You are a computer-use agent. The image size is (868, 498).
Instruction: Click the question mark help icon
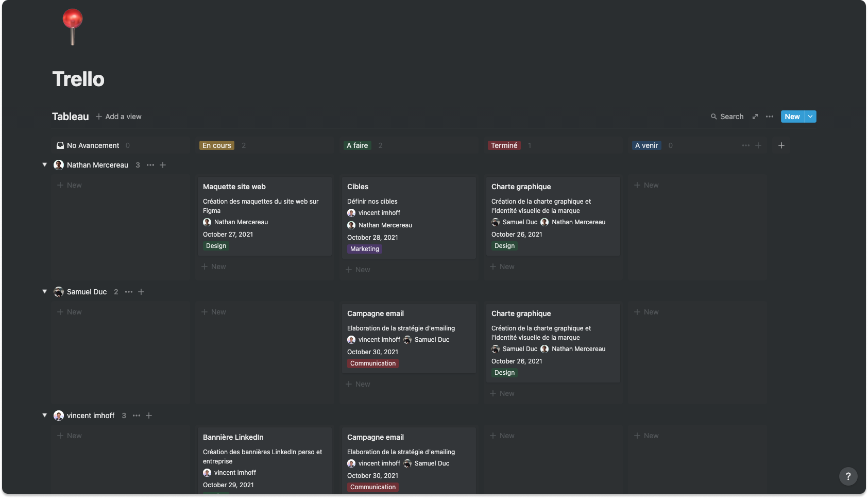pos(848,476)
